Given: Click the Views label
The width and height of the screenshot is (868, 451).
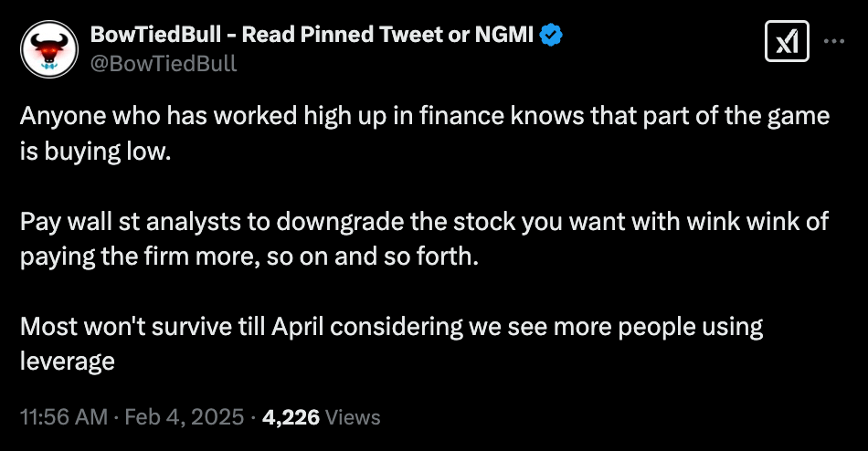Looking at the screenshot, I should point(353,417).
